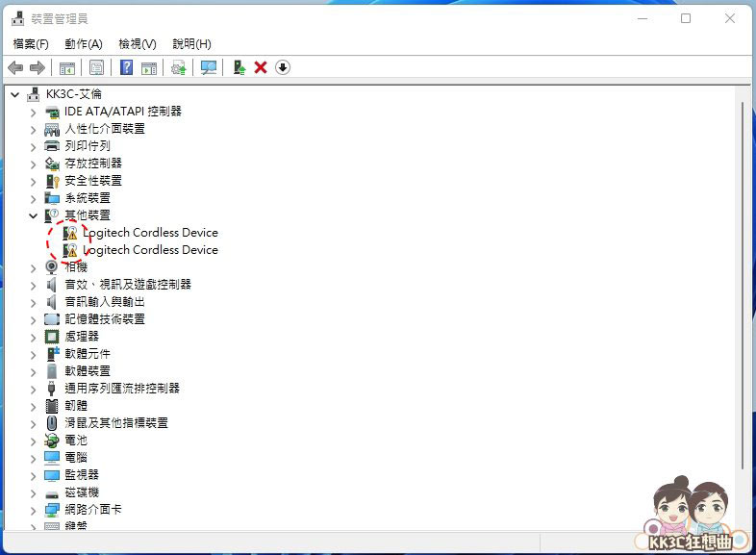Collapse the 其他裝置 category
This screenshot has height=555, width=756.
click(33, 215)
